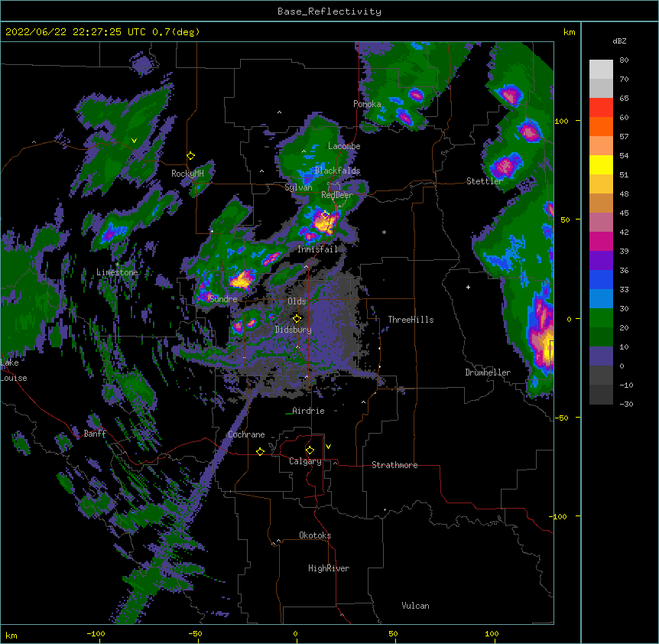The width and height of the screenshot is (659, 644).
Task: Click the Okotoks town label
Action: [x=315, y=535]
